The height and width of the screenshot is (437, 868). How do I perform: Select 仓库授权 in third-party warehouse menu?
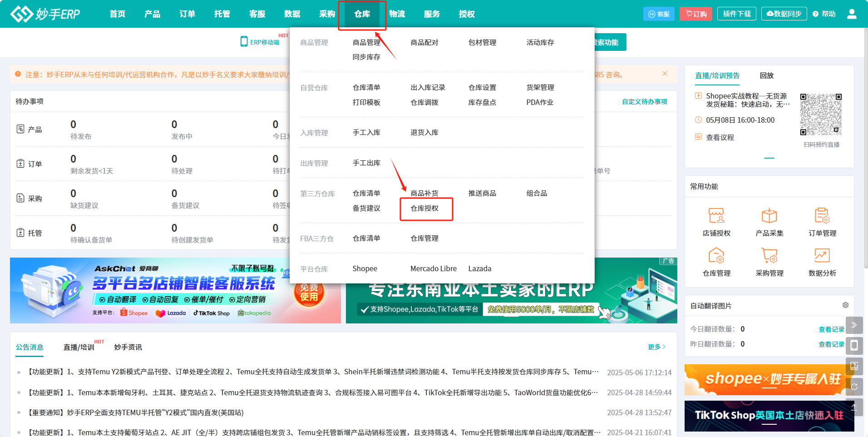pyautogui.click(x=424, y=209)
